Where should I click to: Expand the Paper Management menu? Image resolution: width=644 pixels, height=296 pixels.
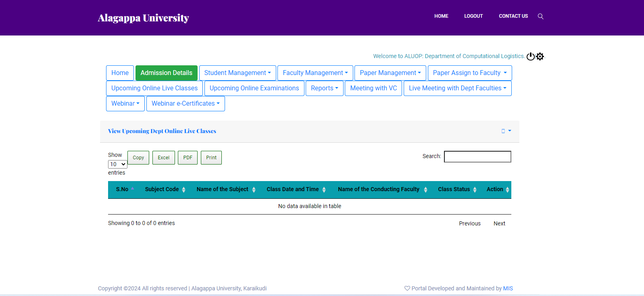(390, 73)
